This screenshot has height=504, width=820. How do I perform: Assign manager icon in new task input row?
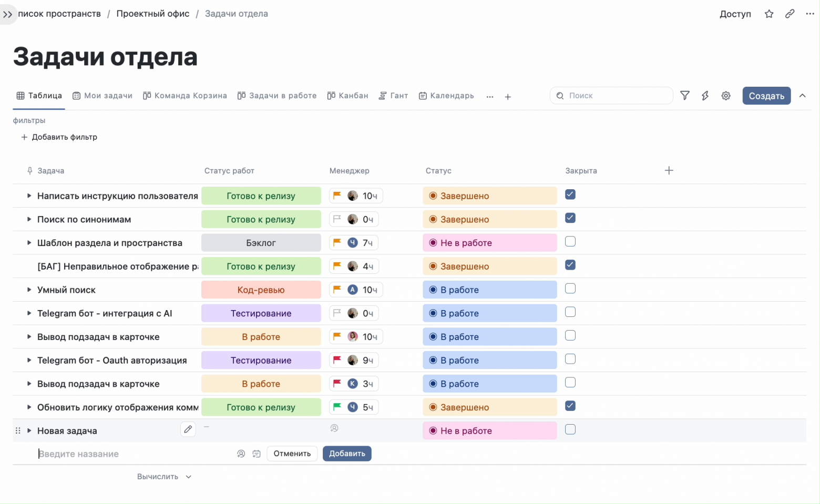point(241,454)
